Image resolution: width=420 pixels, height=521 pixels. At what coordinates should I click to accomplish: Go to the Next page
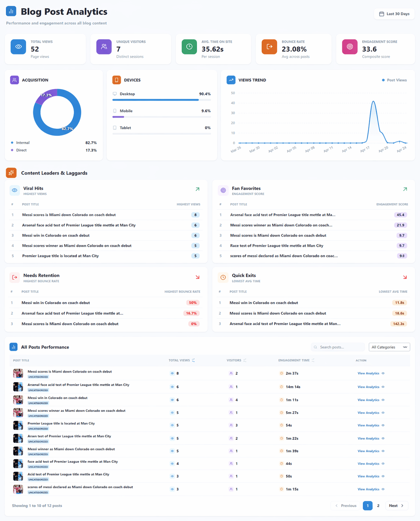pos(396,506)
